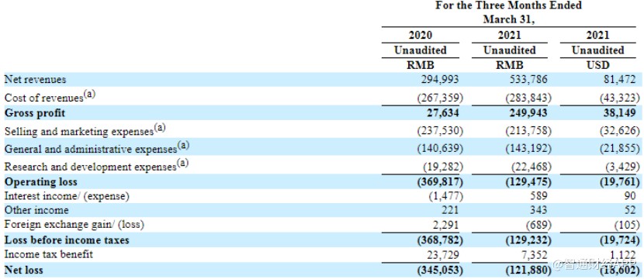Click the Selling and marketing expenses label
644x279 pixels.
click(85, 130)
